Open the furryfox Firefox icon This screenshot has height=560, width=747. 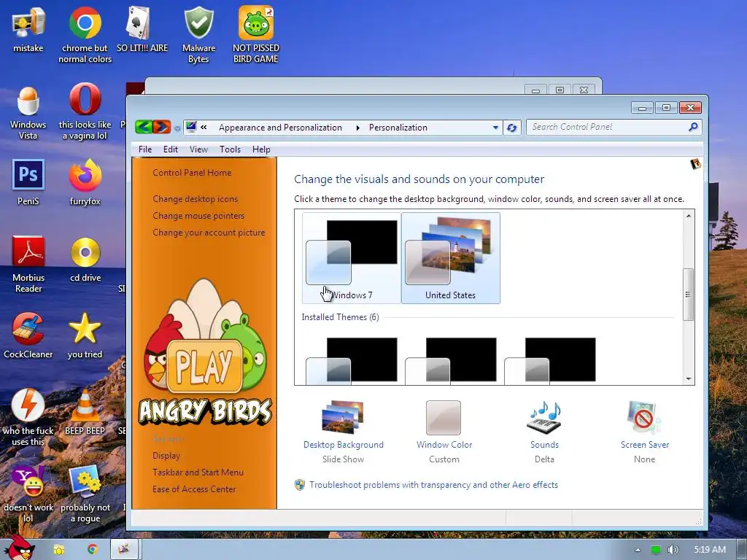tap(85, 182)
